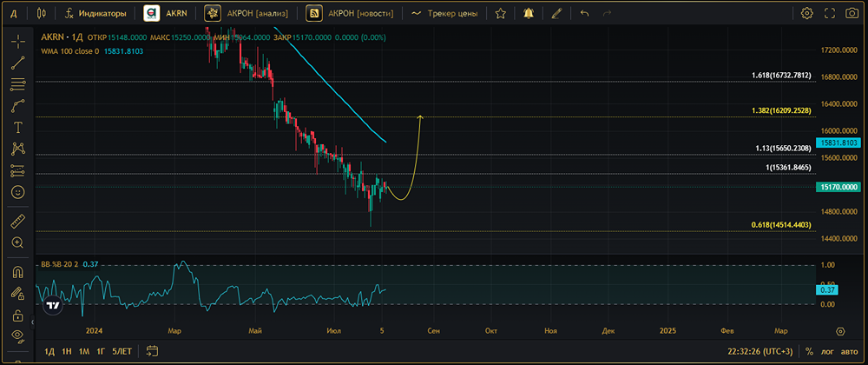Select the ruler measure tool
Image resolution: width=868 pixels, height=365 pixels.
[x=17, y=221]
